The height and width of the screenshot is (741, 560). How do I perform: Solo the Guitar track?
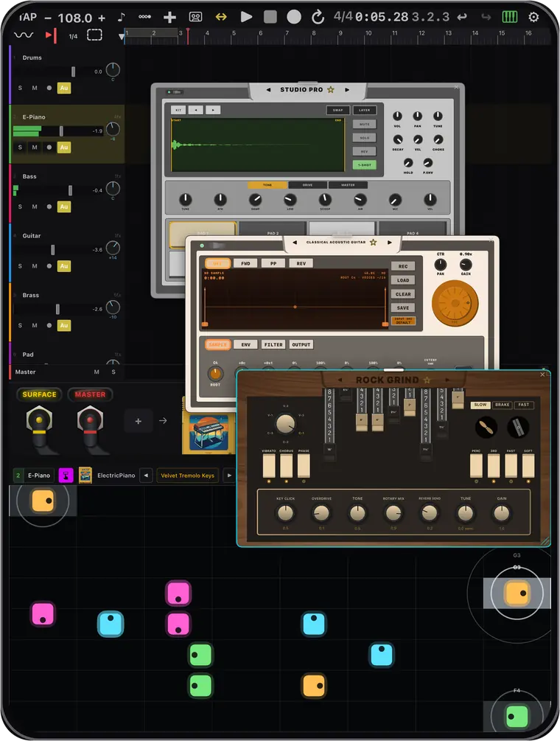(20, 266)
